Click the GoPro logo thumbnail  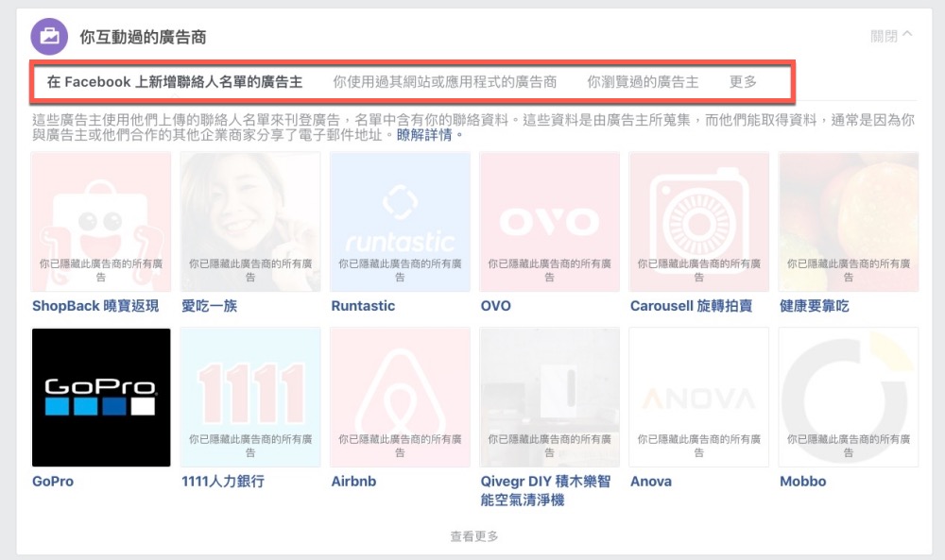tap(101, 398)
